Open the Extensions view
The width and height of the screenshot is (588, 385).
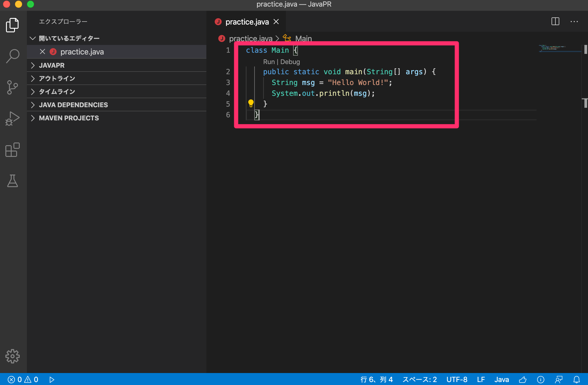click(x=13, y=150)
